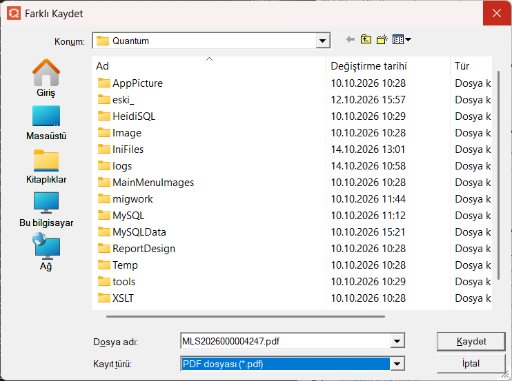Click the Quantum folder name in Konum

(131, 41)
